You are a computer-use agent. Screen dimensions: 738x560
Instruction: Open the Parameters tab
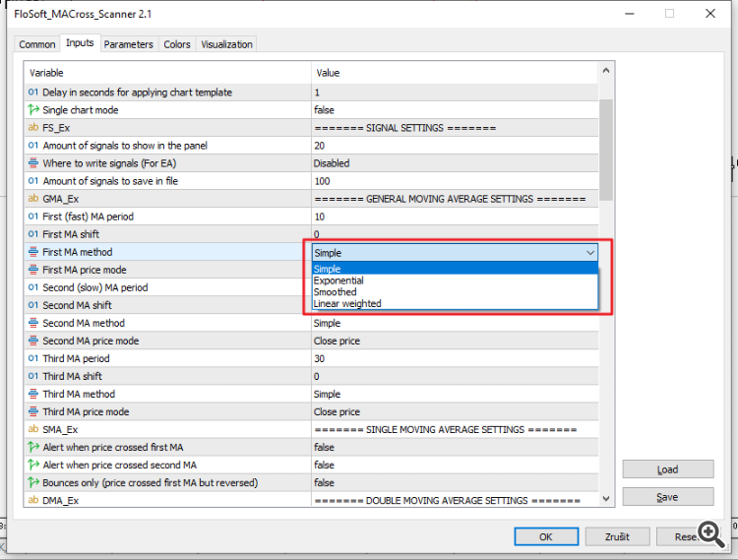point(129,44)
